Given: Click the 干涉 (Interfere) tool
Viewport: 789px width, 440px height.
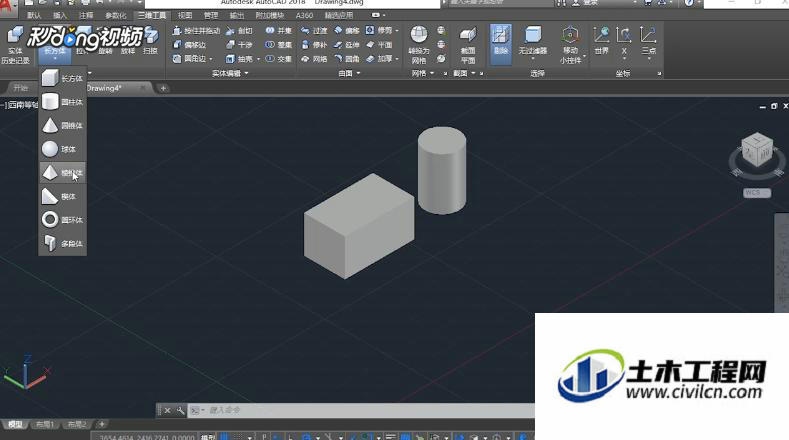Looking at the screenshot, I should click(240, 45).
